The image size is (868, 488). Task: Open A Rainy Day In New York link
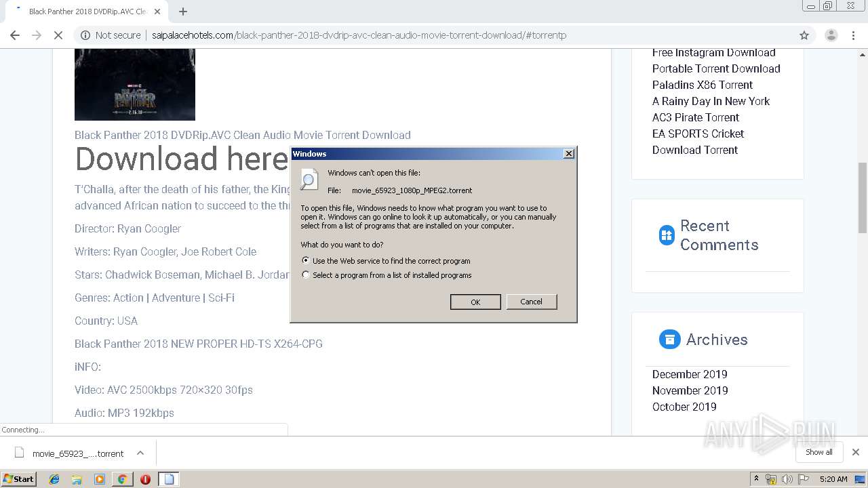point(711,101)
